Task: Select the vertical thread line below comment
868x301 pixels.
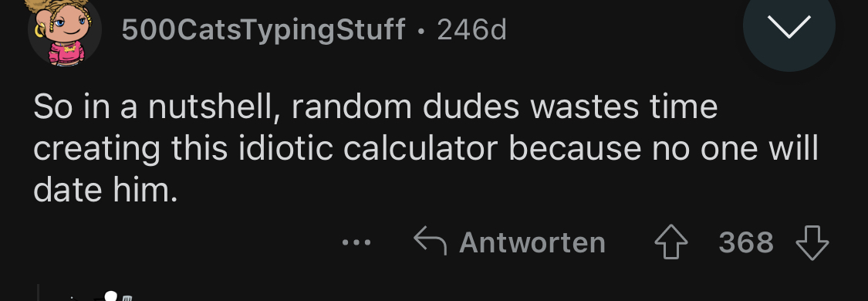Action: click(x=39, y=293)
